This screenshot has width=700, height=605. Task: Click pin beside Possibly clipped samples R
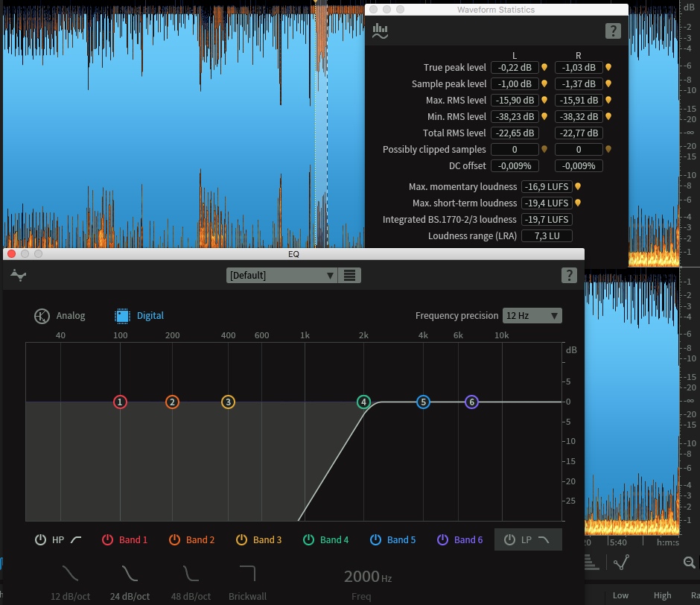(x=608, y=149)
